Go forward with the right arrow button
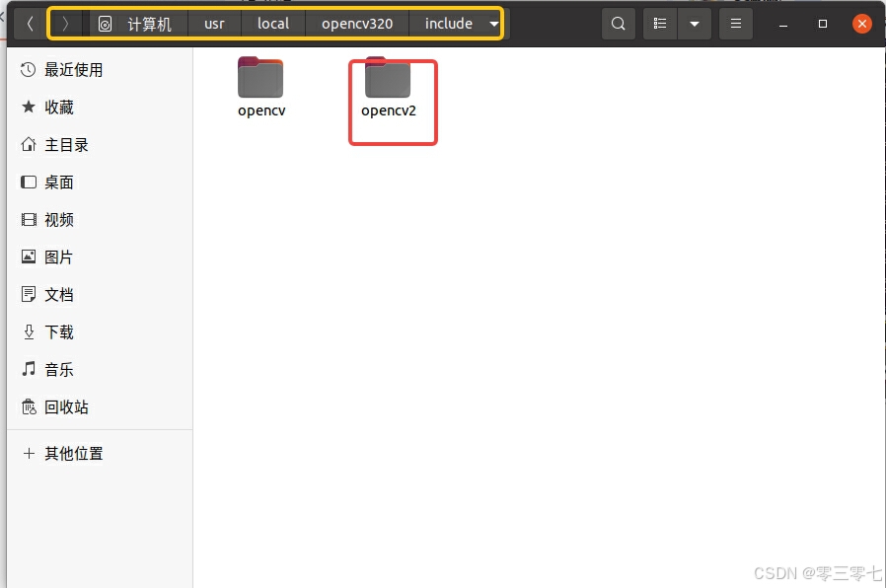 pos(65,24)
